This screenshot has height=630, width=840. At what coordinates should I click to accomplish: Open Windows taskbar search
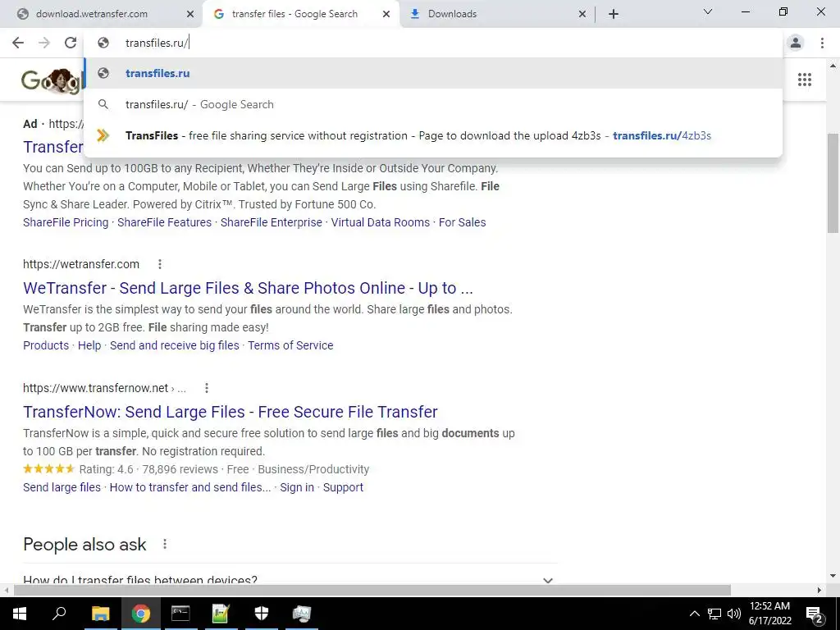point(59,614)
